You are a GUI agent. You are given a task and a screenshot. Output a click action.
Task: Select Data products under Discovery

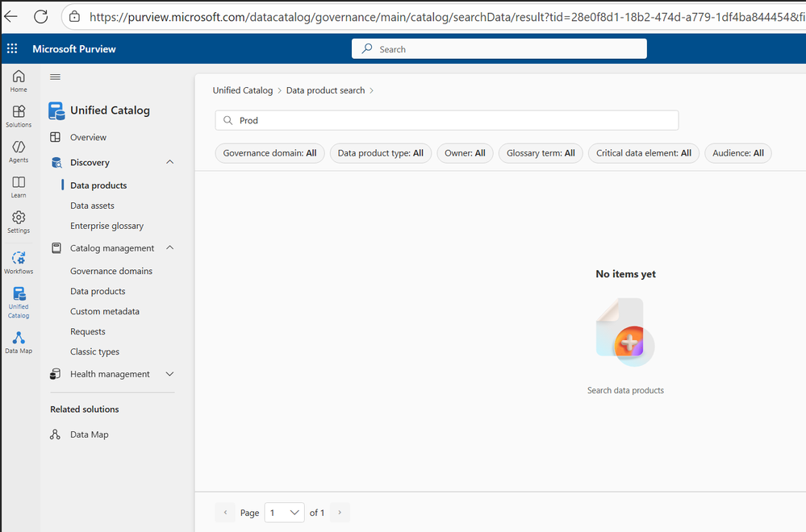(x=98, y=185)
